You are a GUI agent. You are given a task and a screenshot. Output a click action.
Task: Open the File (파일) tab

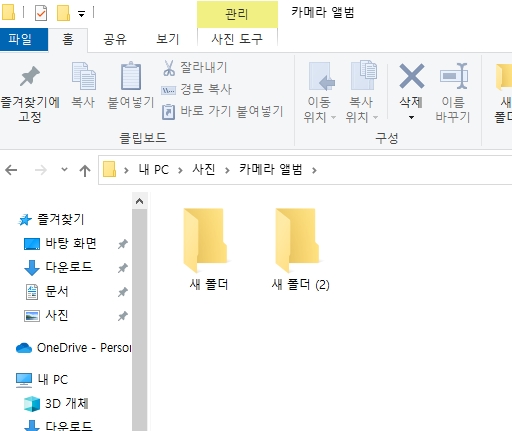(24, 40)
